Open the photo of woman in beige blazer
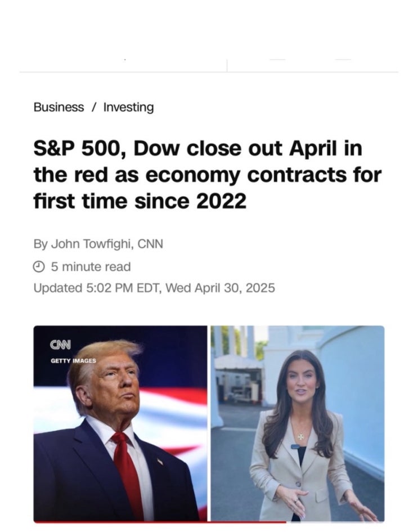This screenshot has height=532, width=418. click(x=298, y=423)
